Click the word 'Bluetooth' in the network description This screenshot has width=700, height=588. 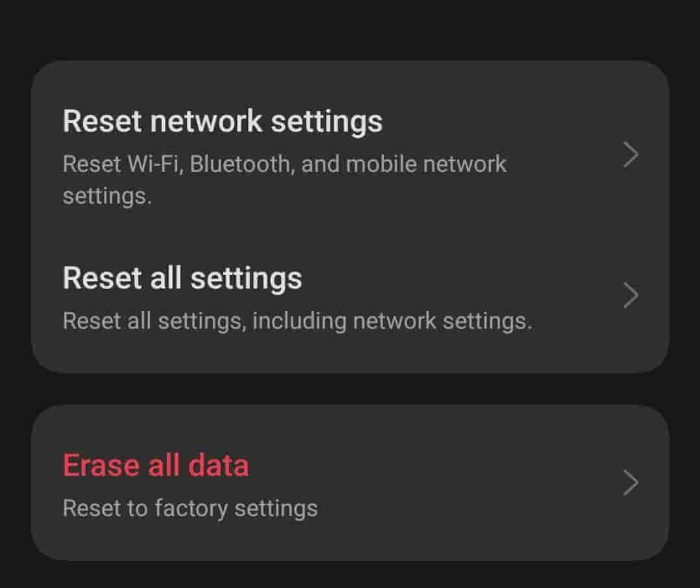pos(241,164)
